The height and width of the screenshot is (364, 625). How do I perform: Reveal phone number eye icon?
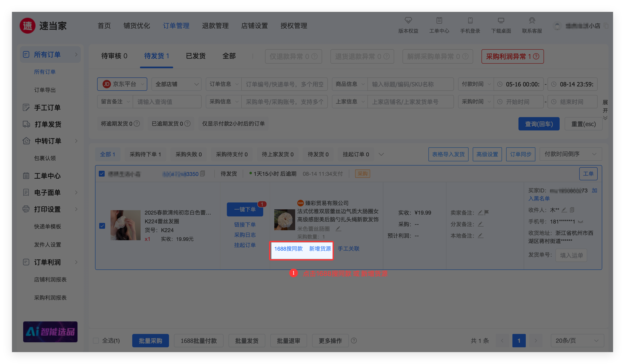(580, 222)
